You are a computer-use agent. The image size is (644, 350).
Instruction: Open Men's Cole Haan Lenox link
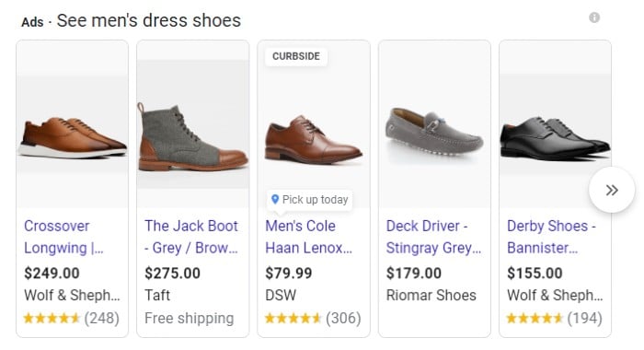pos(308,237)
